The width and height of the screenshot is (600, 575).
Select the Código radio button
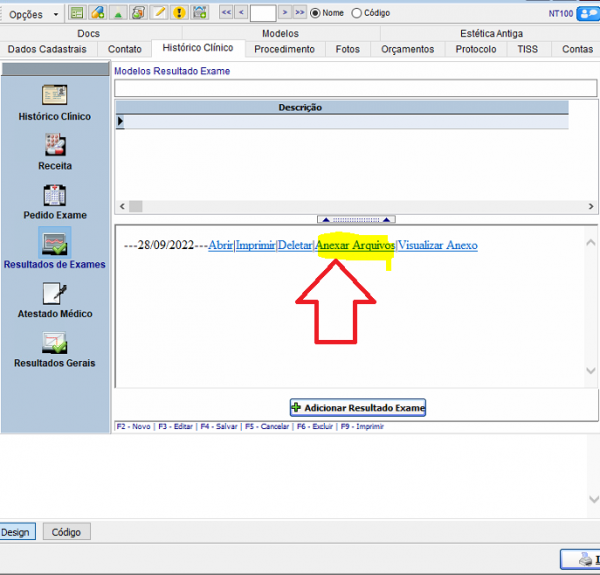357,13
